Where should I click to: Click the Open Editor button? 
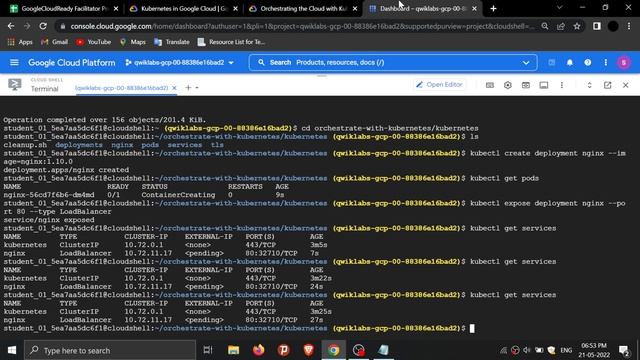439,84
